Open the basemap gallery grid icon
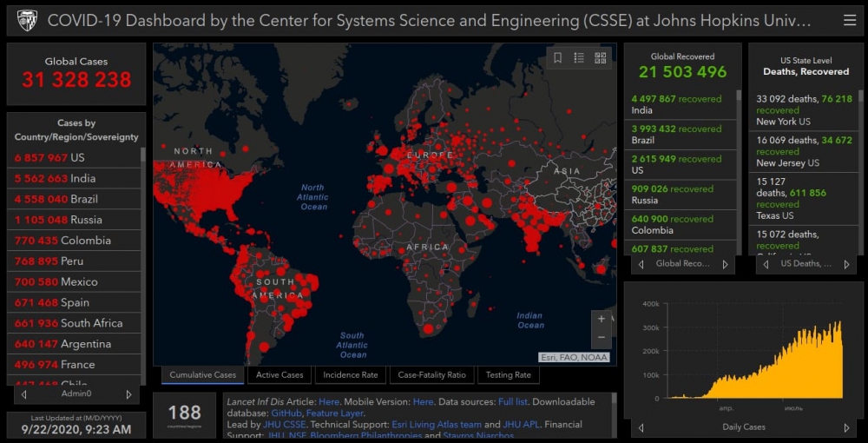 coord(600,58)
